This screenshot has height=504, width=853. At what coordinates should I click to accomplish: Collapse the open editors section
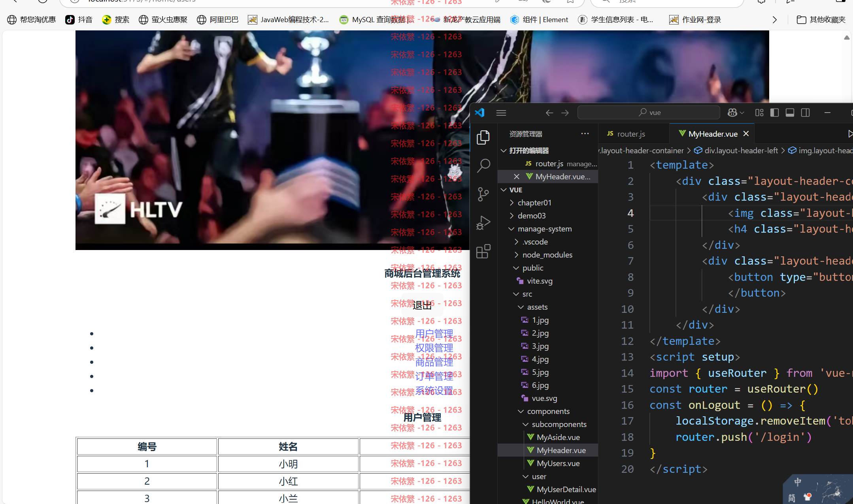[504, 150]
